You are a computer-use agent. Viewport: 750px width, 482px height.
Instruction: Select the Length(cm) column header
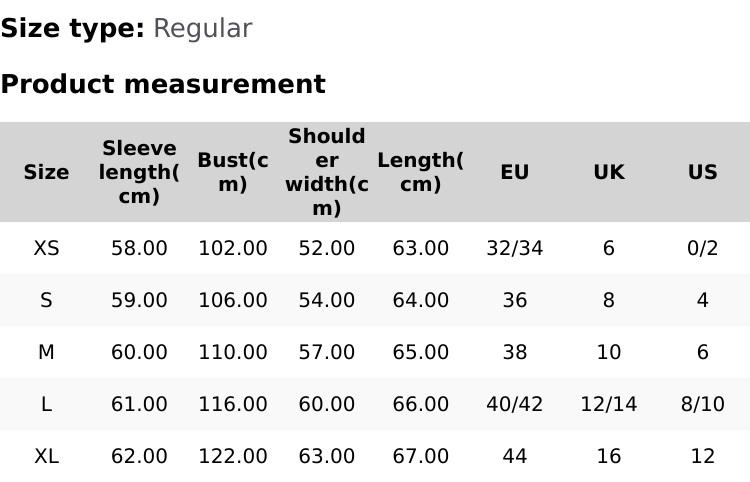tap(420, 172)
